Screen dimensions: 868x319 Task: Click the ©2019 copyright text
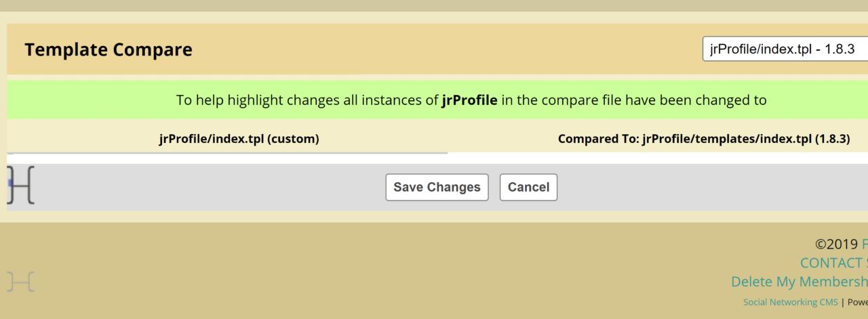(x=836, y=244)
